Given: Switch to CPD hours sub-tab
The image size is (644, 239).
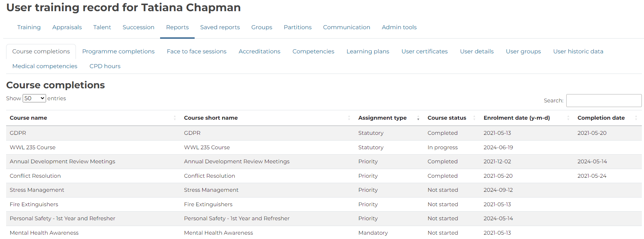Looking at the screenshot, I should pyautogui.click(x=105, y=66).
